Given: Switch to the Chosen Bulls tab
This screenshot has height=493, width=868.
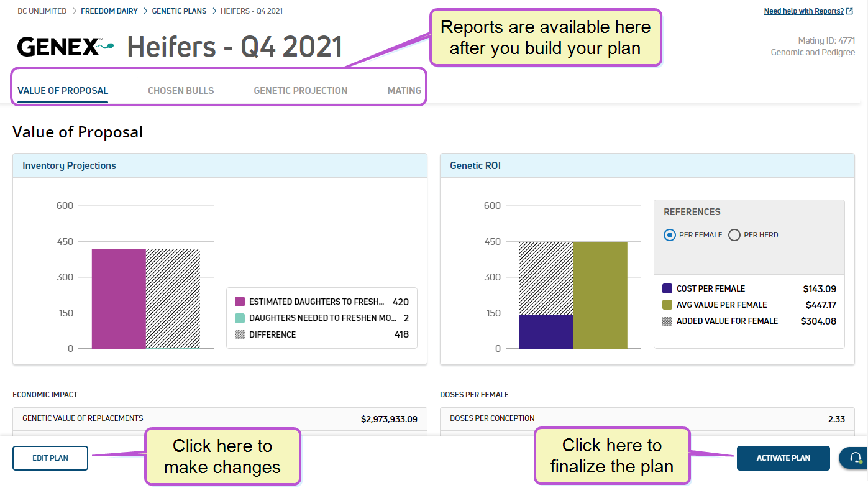Looking at the screenshot, I should click(181, 91).
